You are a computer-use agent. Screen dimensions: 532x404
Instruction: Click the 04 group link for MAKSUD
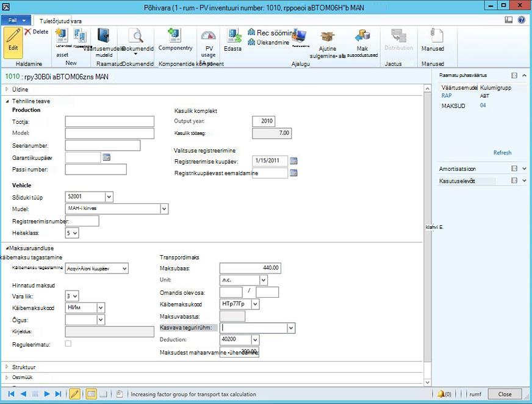coord(483,106)
